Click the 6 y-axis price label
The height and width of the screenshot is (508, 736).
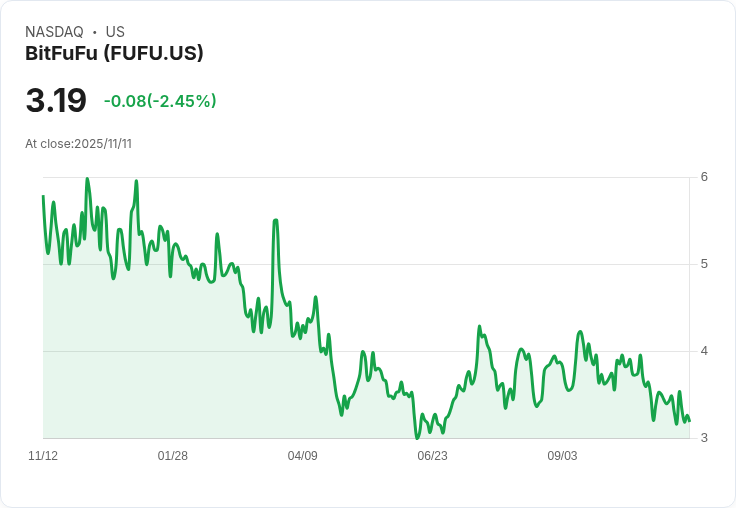coord(704,177)
